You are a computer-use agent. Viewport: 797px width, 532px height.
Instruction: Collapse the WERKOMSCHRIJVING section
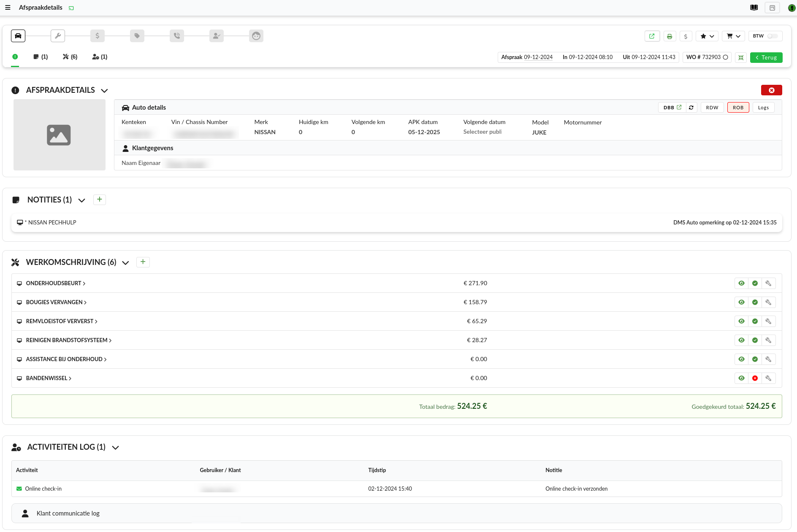pyautogui.click(x=125, y=263)
